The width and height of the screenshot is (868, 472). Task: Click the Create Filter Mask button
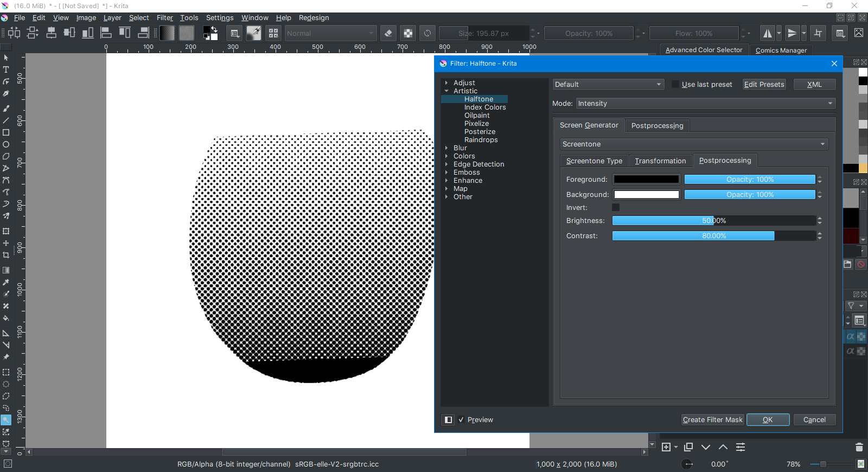[x=712, y=420]
